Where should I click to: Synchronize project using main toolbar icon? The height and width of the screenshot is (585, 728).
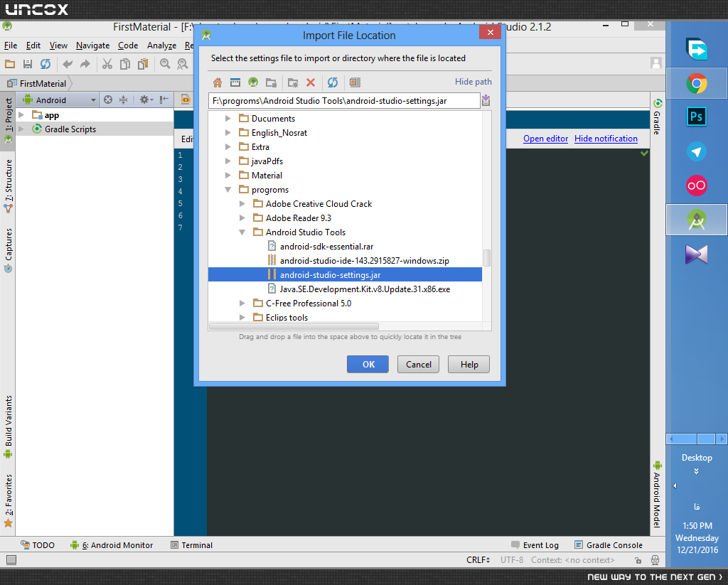pos(45,64)
